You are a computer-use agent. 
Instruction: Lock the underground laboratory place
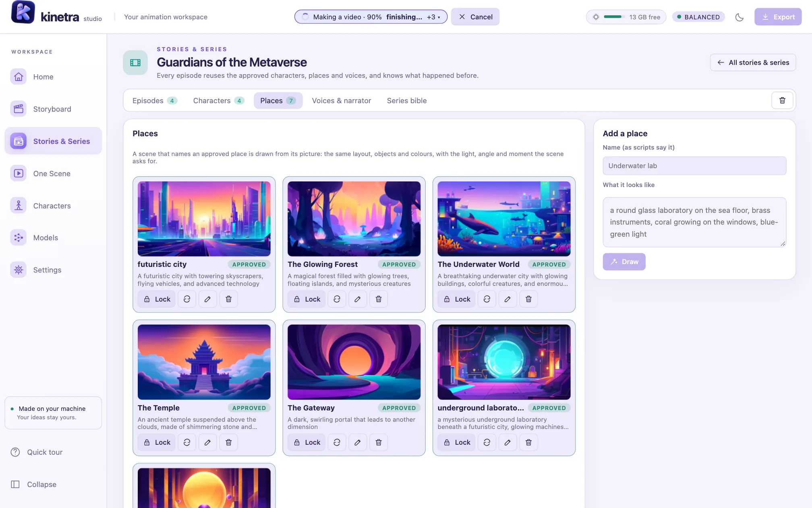(x=457, y=442)
